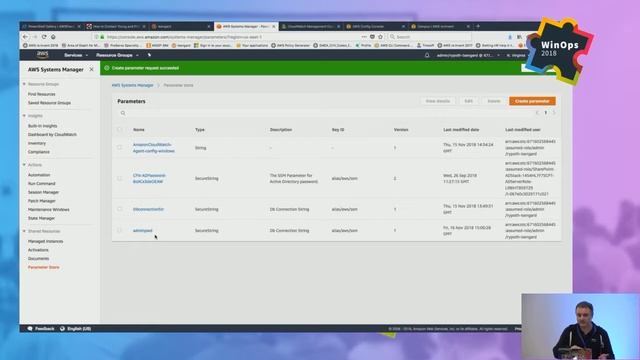Tick checkbox for CFN-ADPassword parameter
Screen dimensions: 640x360
(x=120, y=178)
